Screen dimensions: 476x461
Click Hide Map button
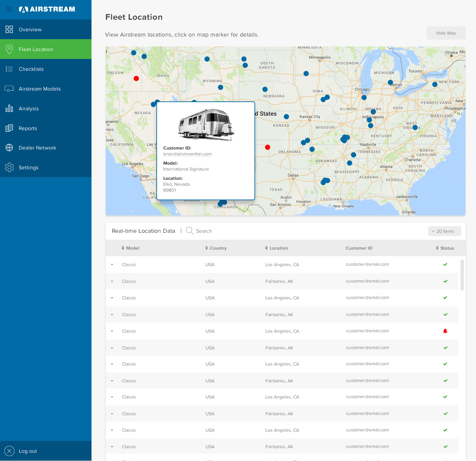[x=446, y=33]
